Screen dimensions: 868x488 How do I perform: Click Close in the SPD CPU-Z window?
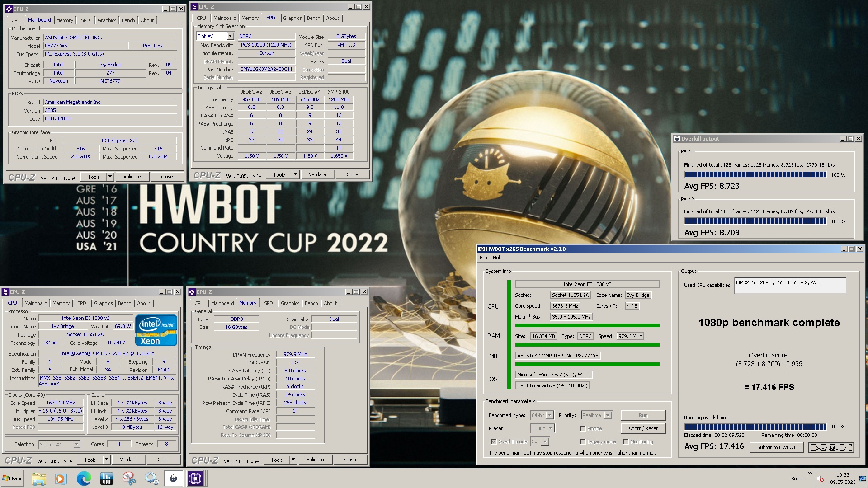click(x=352, y=174)
